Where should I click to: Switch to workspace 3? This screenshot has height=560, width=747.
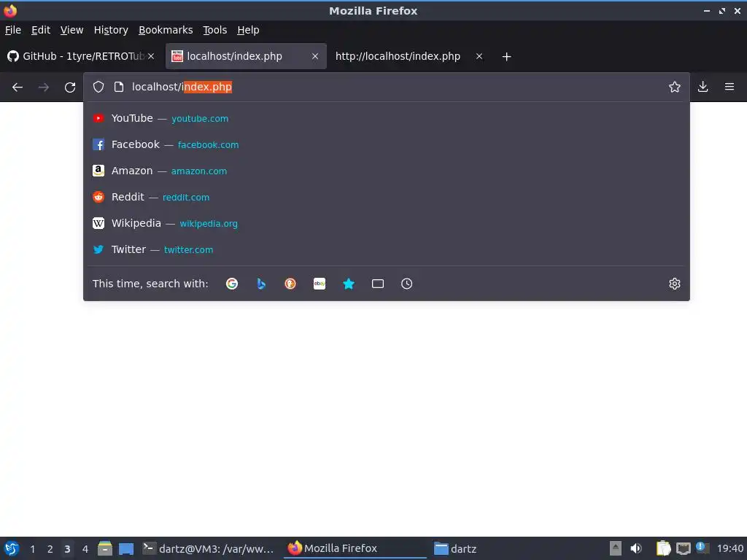pos(67,549)
